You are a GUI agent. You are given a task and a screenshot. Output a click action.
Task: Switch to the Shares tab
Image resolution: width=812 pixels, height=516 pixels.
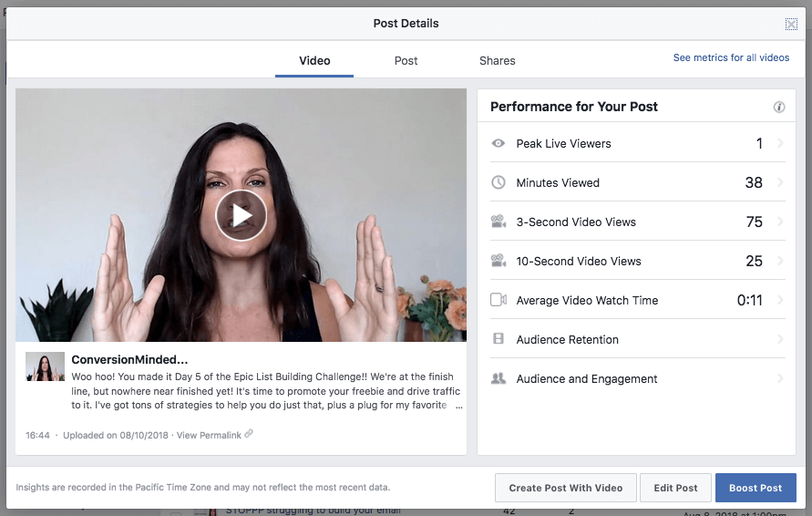pos(498,60)
